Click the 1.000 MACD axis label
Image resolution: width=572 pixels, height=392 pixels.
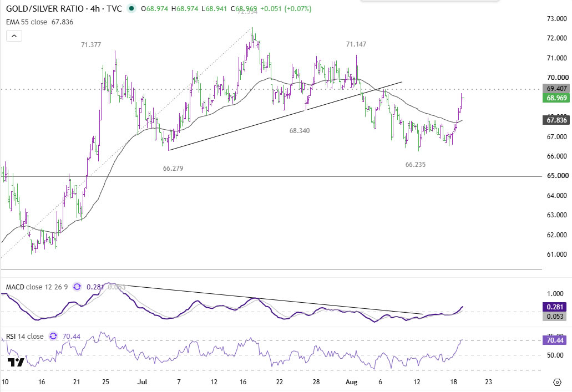(x=555, y=293)
